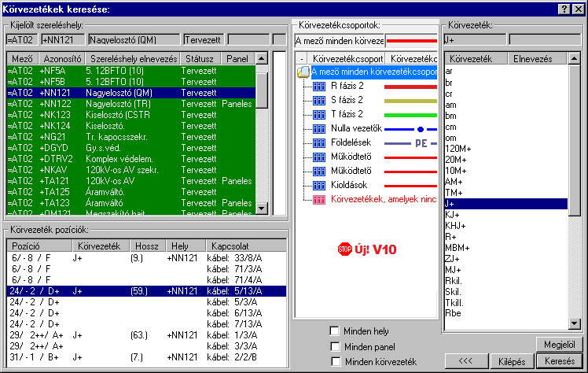Click the Hossz column header
Viewport: 588px width, 373px height.
pos(147,246)
